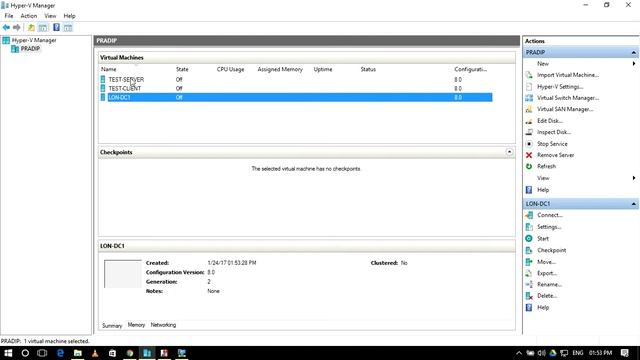This screenshot has height=360, width=640.
Task: Sort by the CPU Usage column header
Action: tap(230, 69)
